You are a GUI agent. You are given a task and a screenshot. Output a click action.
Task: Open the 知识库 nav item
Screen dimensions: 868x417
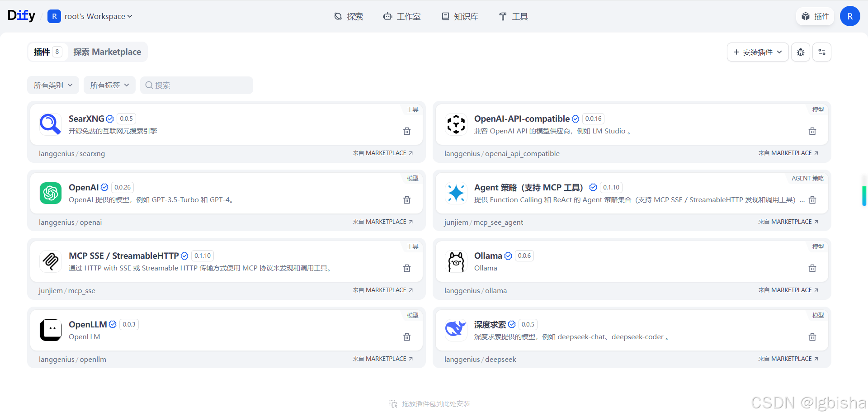tap(460, 17)
